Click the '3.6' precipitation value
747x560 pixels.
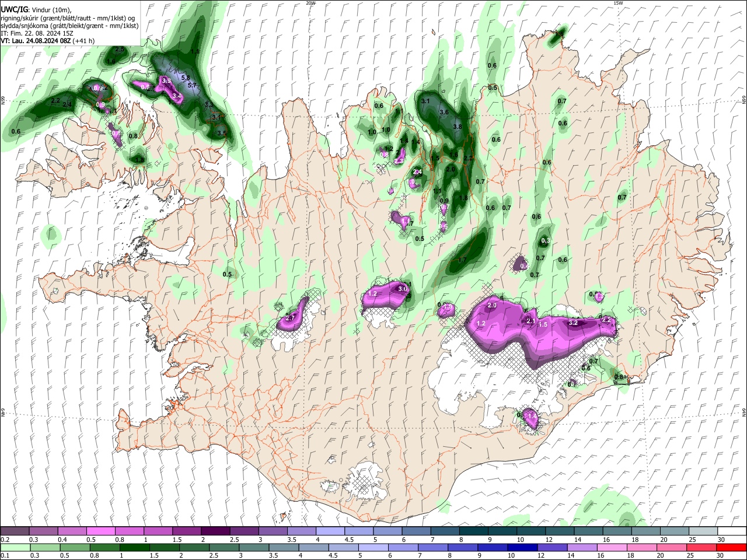(444, 112)
